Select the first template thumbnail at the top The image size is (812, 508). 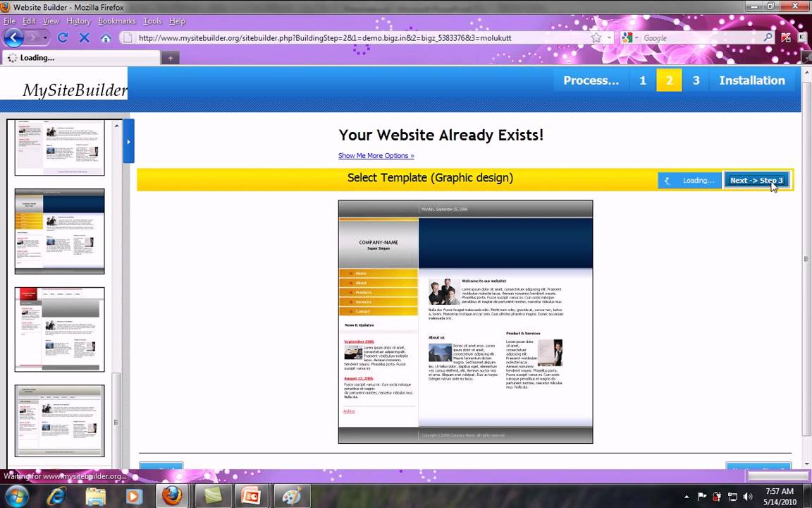tap(59, 147)
